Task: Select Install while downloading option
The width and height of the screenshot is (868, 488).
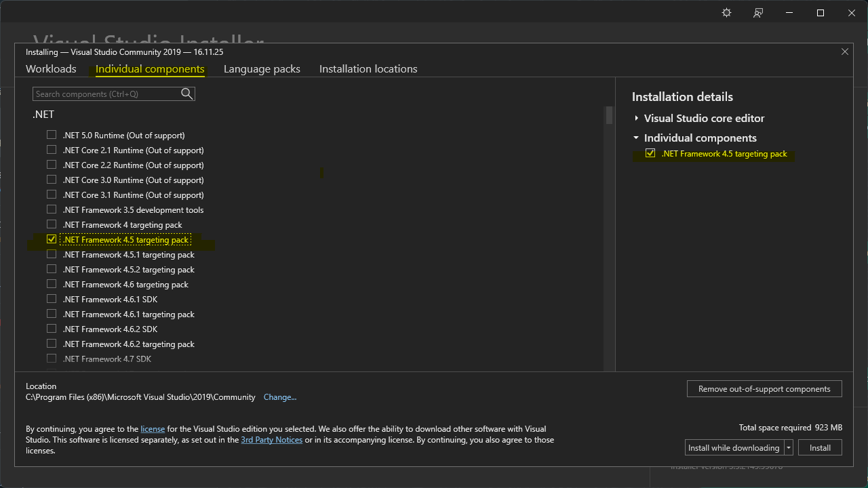Action: click(x=734, y=448)
